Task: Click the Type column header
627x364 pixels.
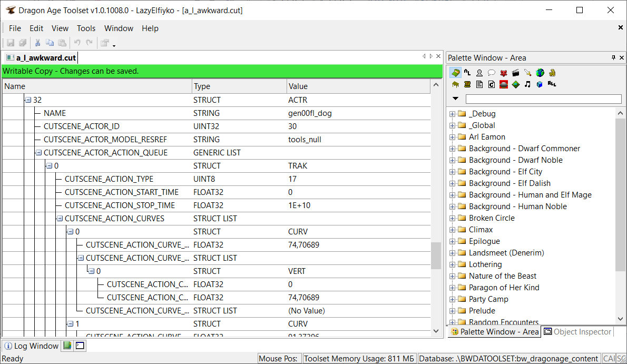Action: point(239,86)
